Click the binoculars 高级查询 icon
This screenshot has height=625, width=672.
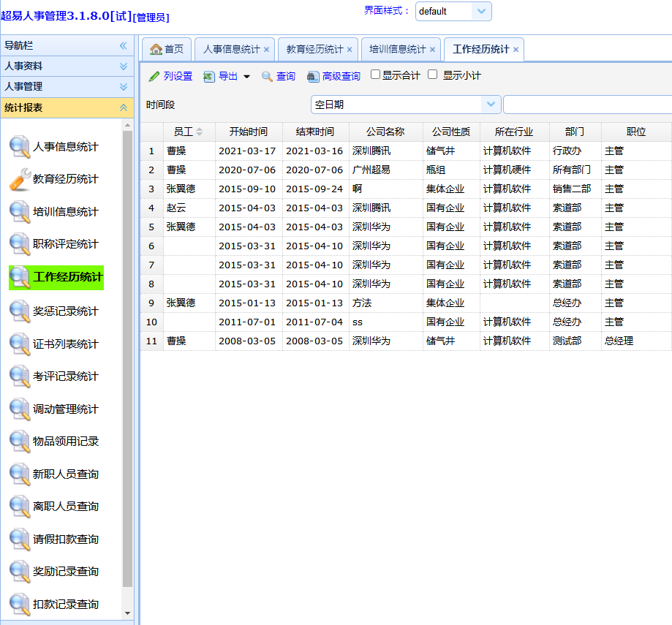pos(313,77)
